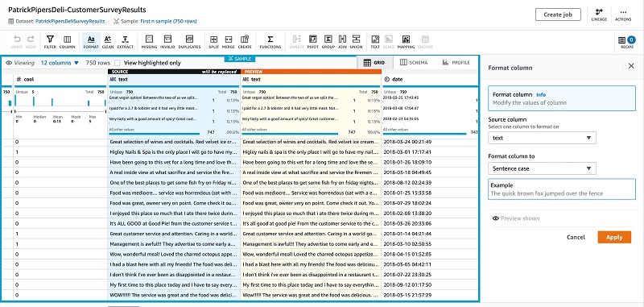Image resolution: width=644 pixels, height=307 pixels.
Task: Open the Format column to dropdown
Action: (x=542, y=168)
